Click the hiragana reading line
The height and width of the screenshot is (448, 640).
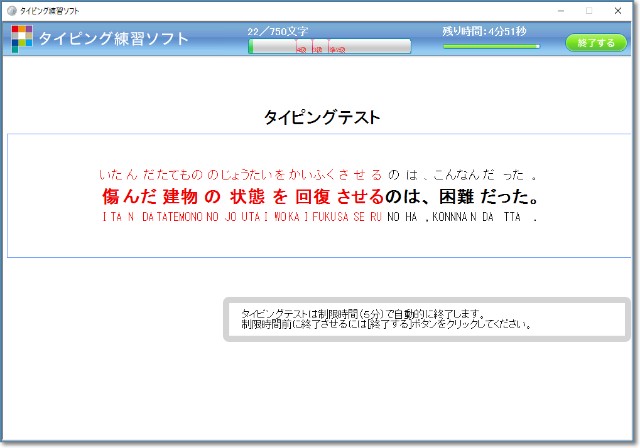click(x=318, y=173)
